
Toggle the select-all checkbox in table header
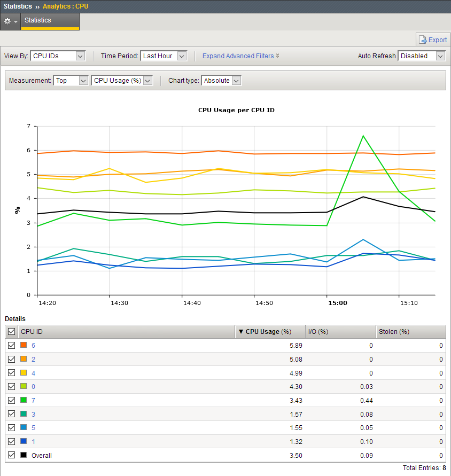click(12, 332)
